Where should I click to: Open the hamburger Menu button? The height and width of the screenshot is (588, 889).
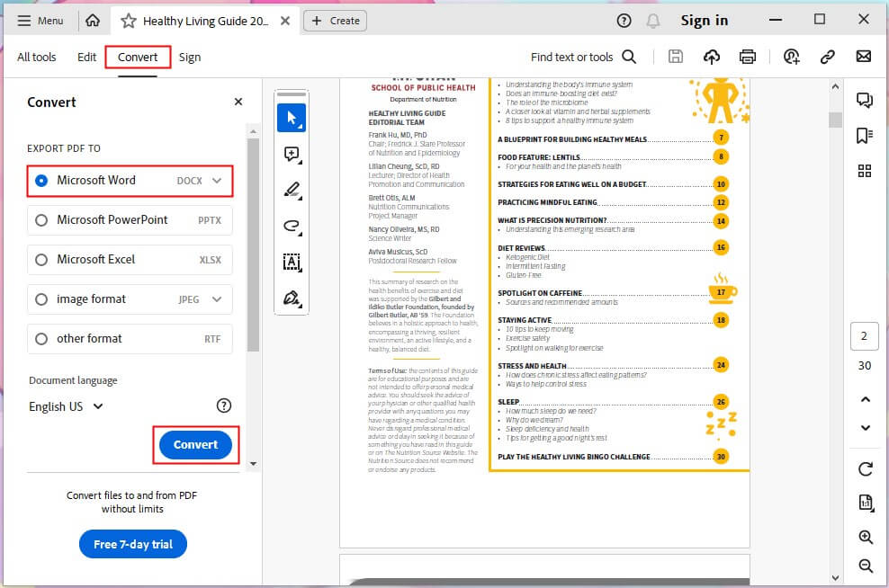coord(40,21)
